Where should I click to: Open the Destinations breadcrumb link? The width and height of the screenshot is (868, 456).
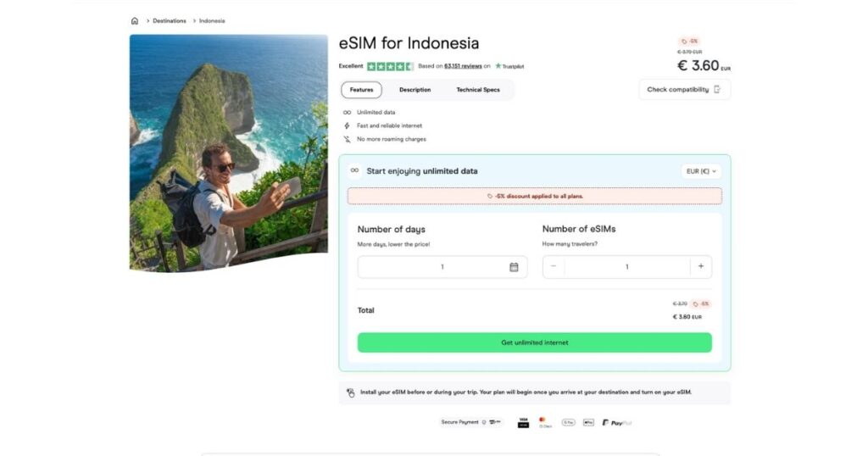point(170,21)
